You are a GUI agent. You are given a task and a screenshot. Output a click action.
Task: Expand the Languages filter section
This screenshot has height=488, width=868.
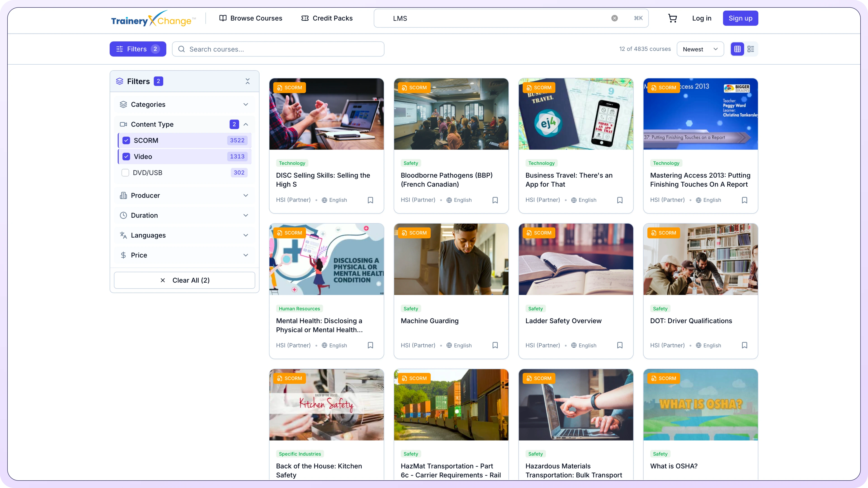[x=184, y=235]
